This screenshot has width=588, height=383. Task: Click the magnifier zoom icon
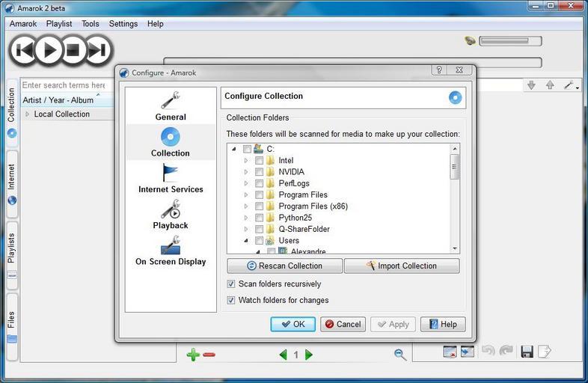coord(400,355)
